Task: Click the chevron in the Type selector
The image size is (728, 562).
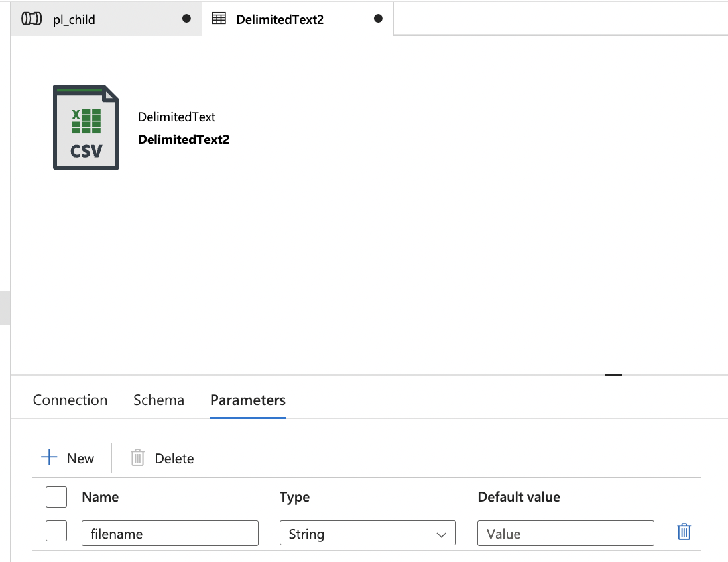Action: coord(440,533)
